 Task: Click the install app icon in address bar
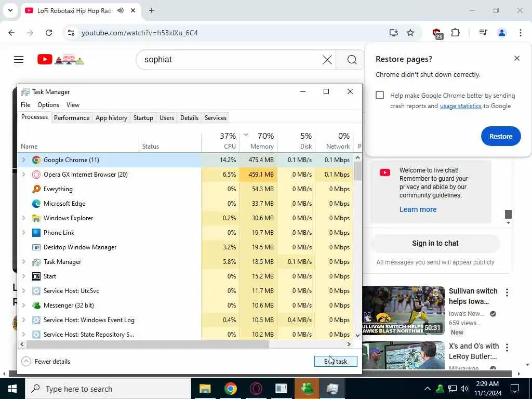tap(394, 33)
